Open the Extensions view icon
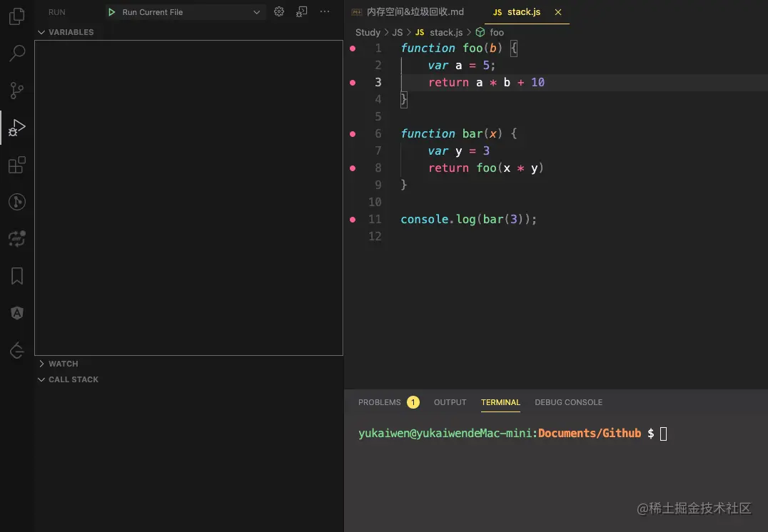The image size is (768, 532). (16, 165)
